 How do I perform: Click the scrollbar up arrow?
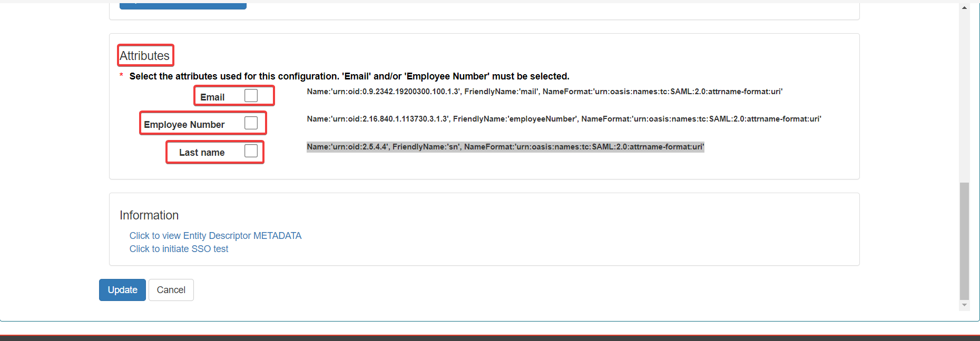pyautogui.click(x=964, y=7)
